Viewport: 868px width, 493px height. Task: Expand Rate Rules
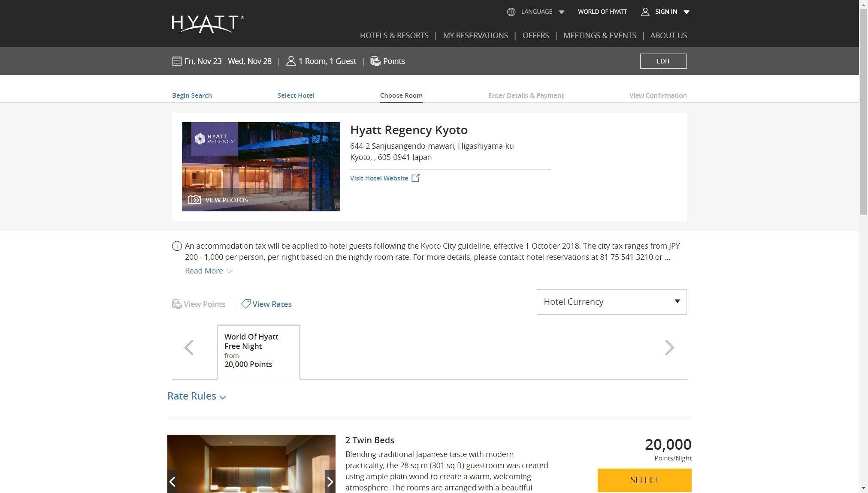pos(197,396)
